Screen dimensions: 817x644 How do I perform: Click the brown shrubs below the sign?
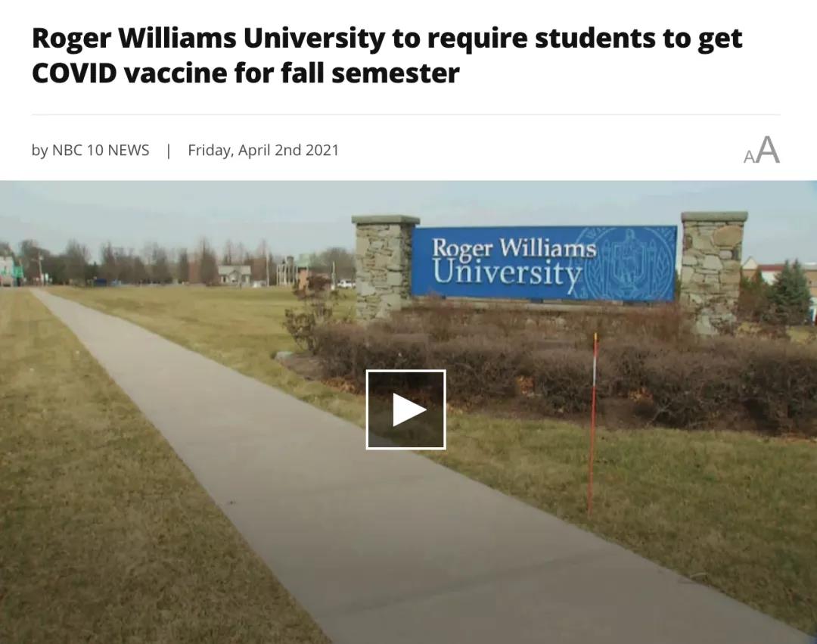pos(563,370)
